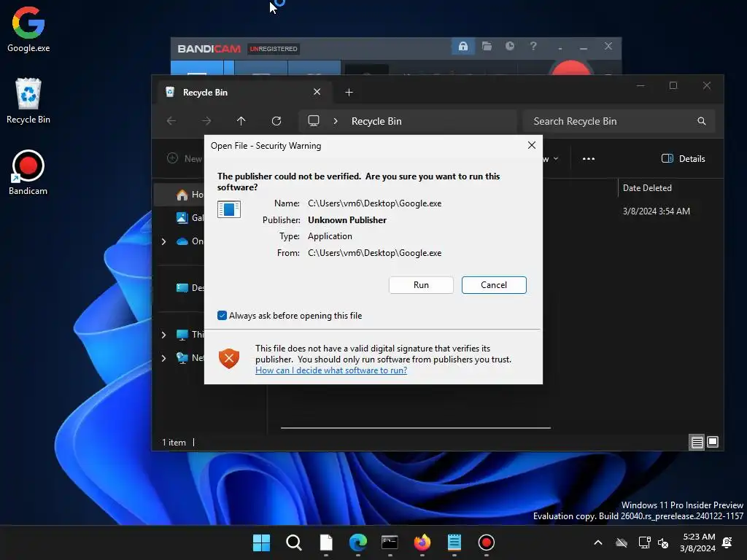Click the search magnifier in Explorer
The width and height of the screenshot is (747, 560).
coord(701,122)
